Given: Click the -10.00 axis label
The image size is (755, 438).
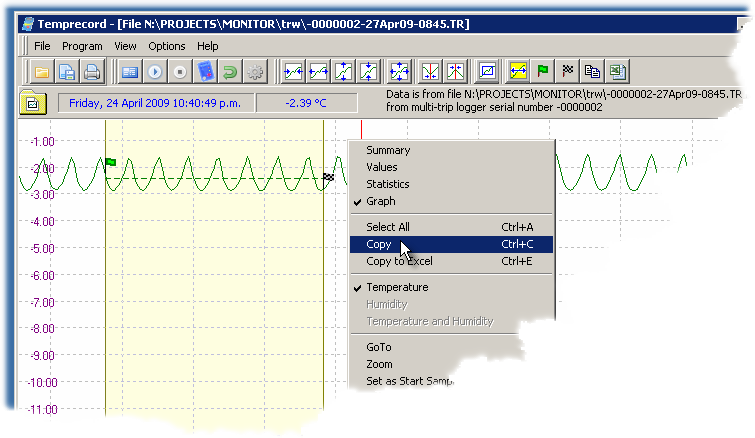Looking at the screenshot, I should point(42,383).
